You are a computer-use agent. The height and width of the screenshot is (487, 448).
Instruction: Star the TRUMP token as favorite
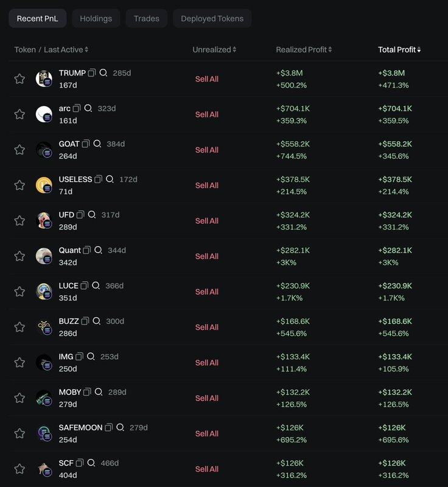click(19, 79)
